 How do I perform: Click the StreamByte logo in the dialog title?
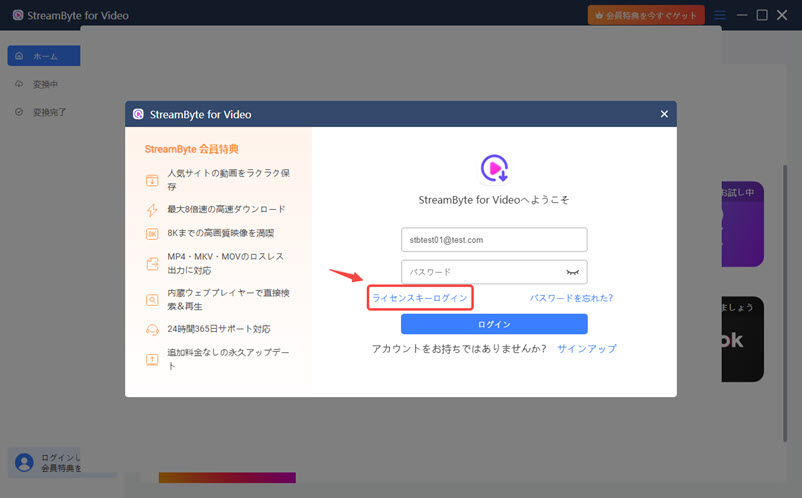[x=138, y=114]
